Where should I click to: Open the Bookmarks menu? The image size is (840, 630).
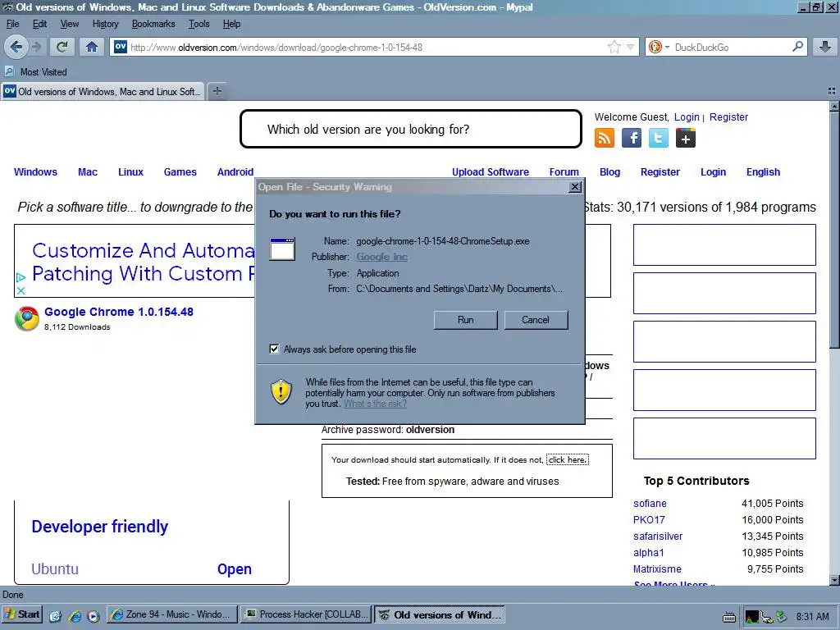(153, 24)
